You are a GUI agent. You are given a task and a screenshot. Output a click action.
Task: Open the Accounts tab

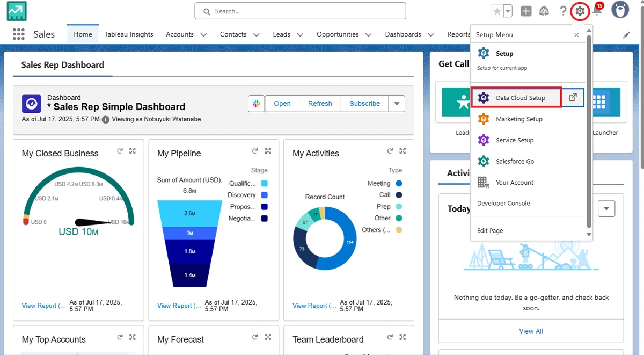[x=180, y=34]
